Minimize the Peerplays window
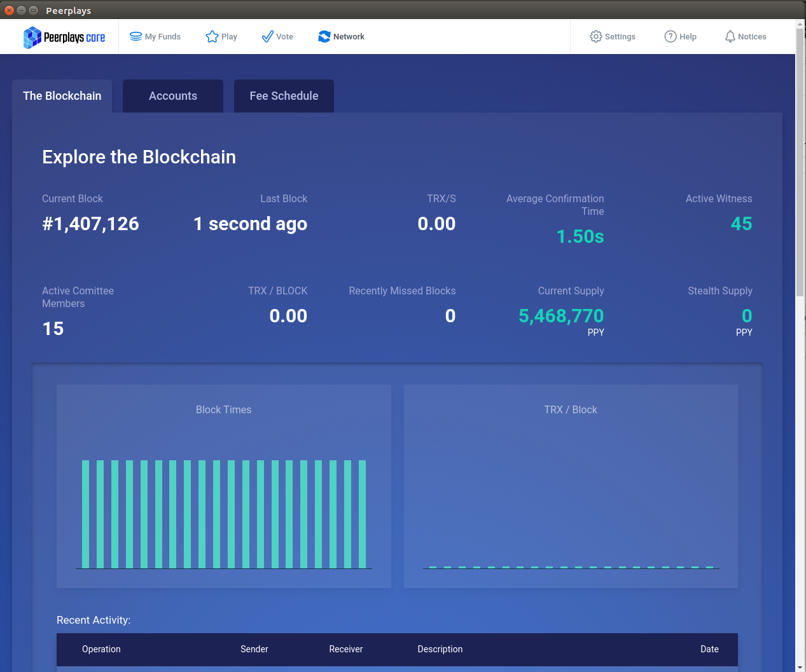 click(21, 10)
